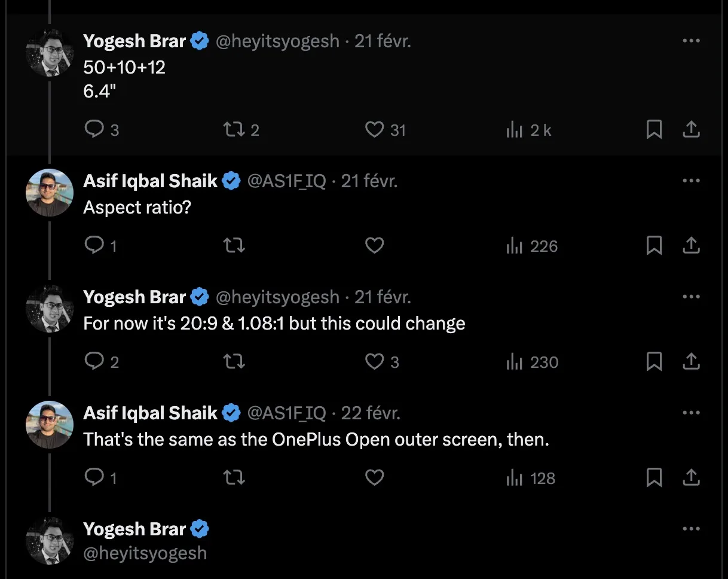Like the "Aspect ratio?" tweet
Screen dimensions: 728x579
tap(374, 245)
